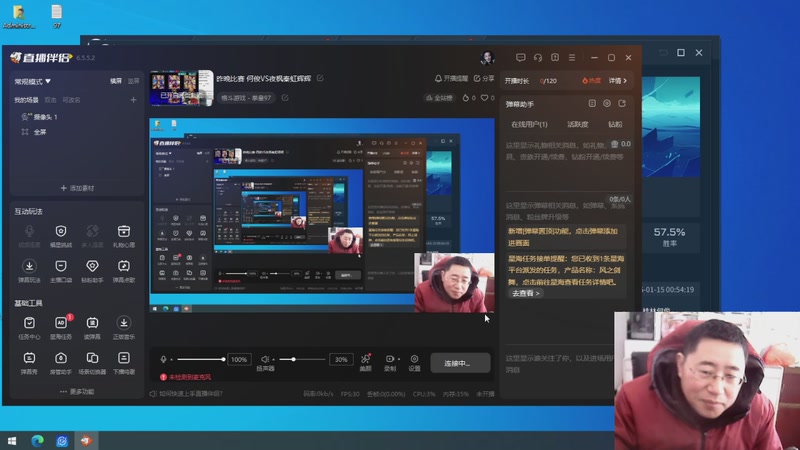
Task: Click the 100% microphone volume field
Action: pos(239,359)
